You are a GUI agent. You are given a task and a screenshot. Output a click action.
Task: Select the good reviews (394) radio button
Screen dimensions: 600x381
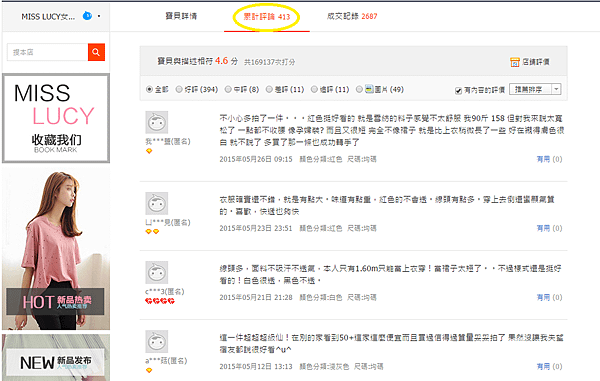(179, 90)
